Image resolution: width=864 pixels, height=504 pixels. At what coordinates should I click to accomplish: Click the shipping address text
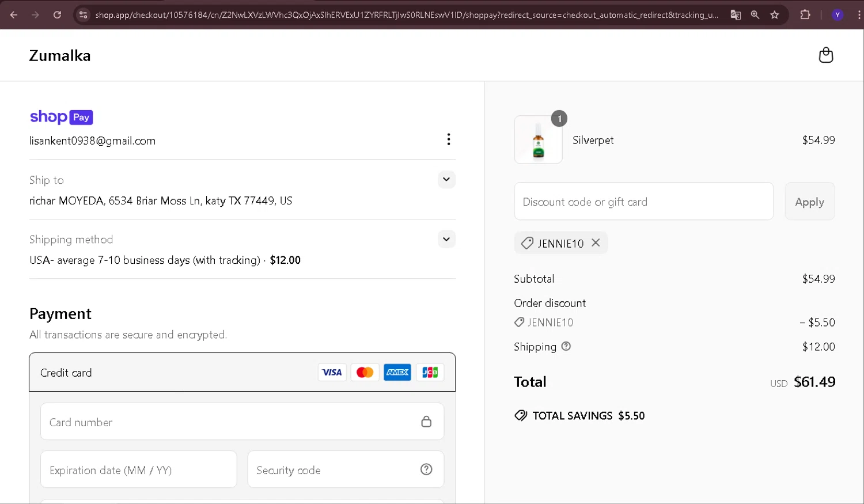pyautogui.click(x=161, y=201)
